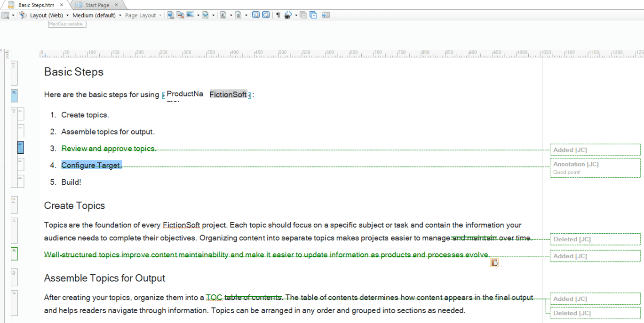Switch to the Start Page tab
644x323 pixels.
(97, 5)
